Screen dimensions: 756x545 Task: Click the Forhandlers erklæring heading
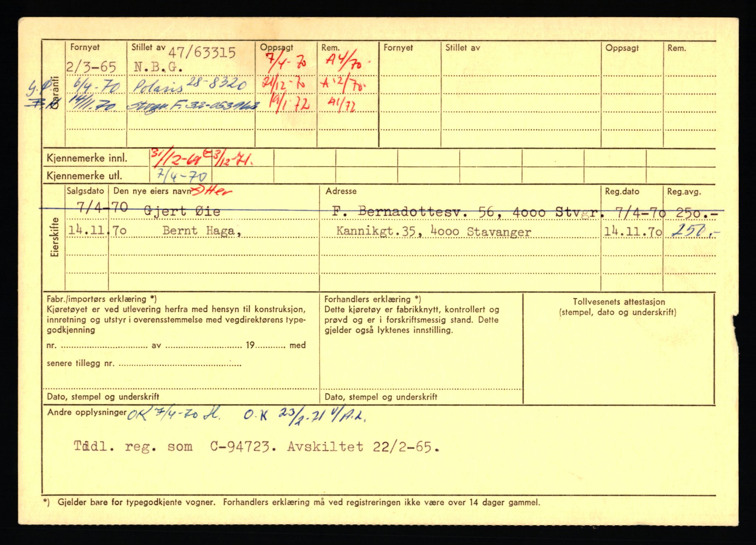[x=372, y=299]
